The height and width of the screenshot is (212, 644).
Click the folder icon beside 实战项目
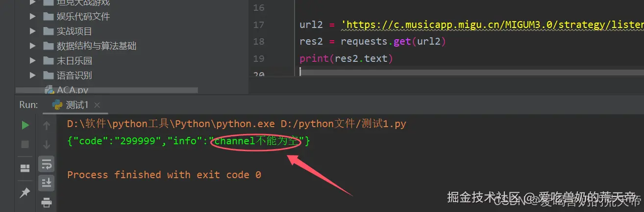[x=48, y=31]
